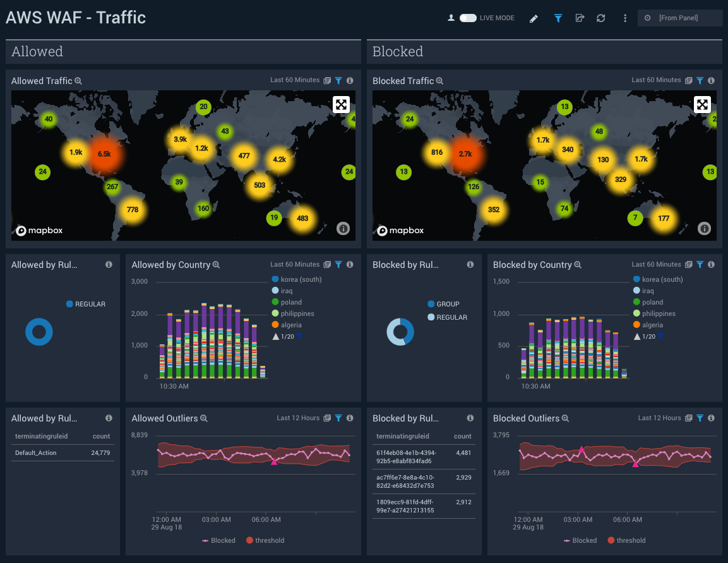Open the From Panel time range selector
The width and height of the screenshot is (728, 563).
click(x=679, y=18)
